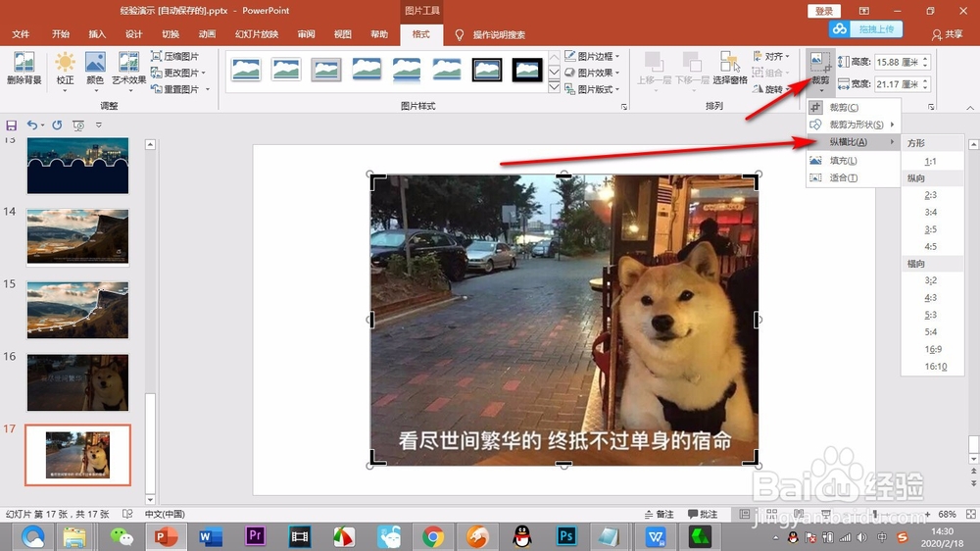This screenshot has width=980, height=551.
Task: Open the Picture Border (图片边框) dropdown
Action: 592,56
